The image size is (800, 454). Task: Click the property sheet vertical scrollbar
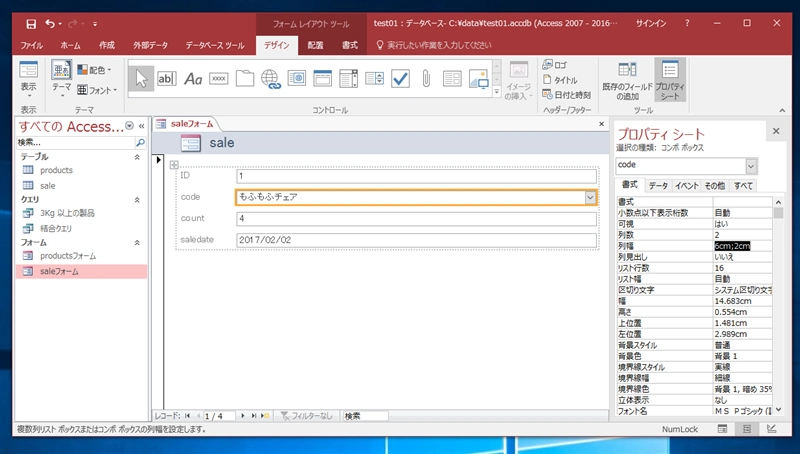click(778, 306)
